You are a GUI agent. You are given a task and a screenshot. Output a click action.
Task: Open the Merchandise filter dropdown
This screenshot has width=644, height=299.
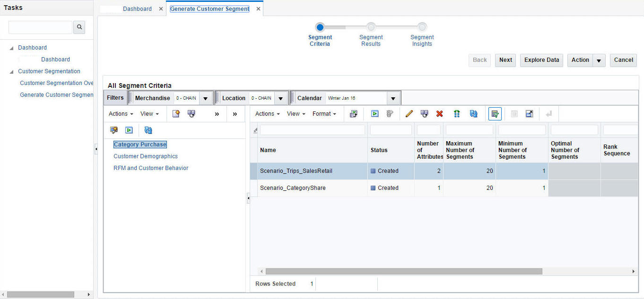205,98
